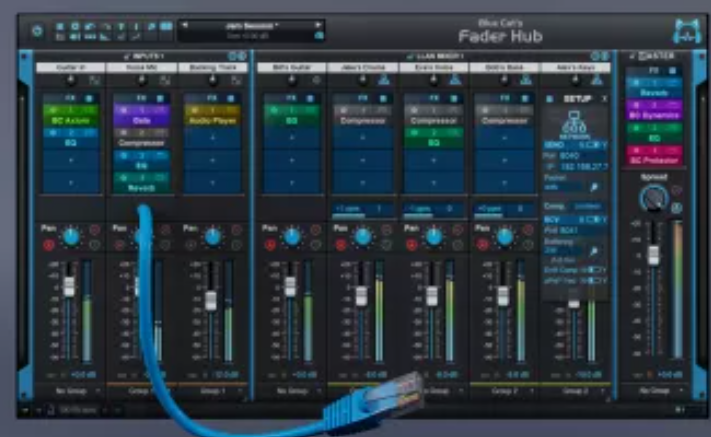Screen dimensions: 711x437
Task: Mute the Guitar In channel red button
Action: 49,245
